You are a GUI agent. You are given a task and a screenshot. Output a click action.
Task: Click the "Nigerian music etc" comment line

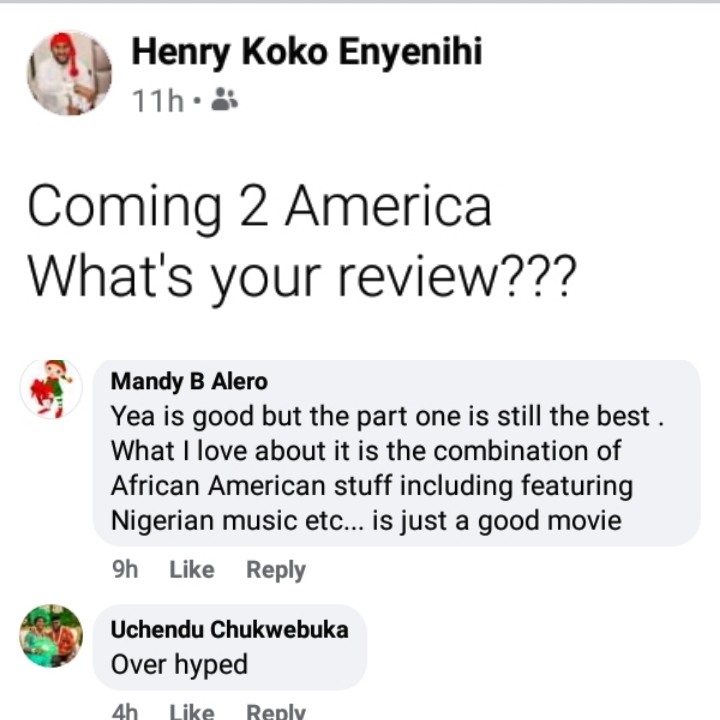[x=366, y=520]
